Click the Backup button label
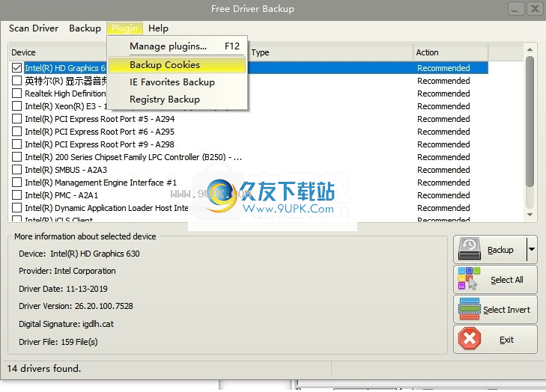This screenshot has height=392, width=546. click(500, 250)
